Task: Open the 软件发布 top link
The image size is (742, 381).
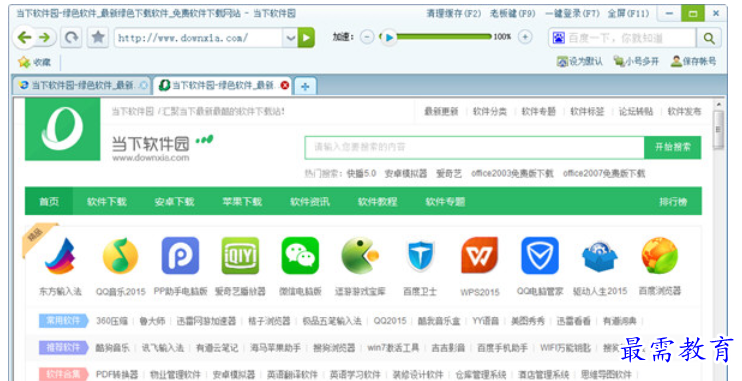Action: [684, 111]
